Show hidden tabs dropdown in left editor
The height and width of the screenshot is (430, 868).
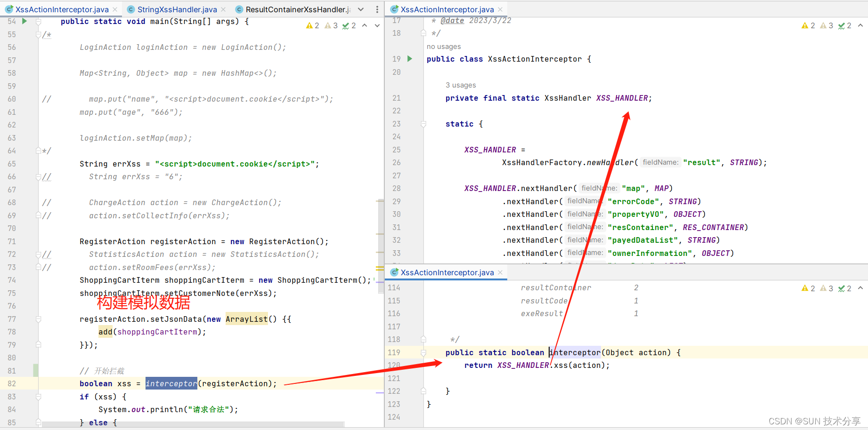tap(361, 9)
